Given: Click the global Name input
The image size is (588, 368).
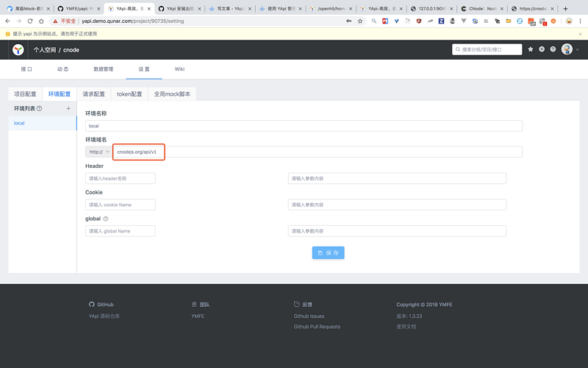Looking at the screenshot, I should point(121,231).
